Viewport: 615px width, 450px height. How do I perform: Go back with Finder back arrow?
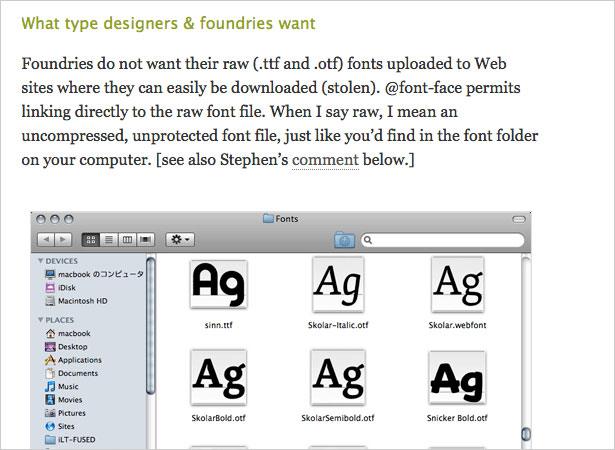(x=46, y=240)
